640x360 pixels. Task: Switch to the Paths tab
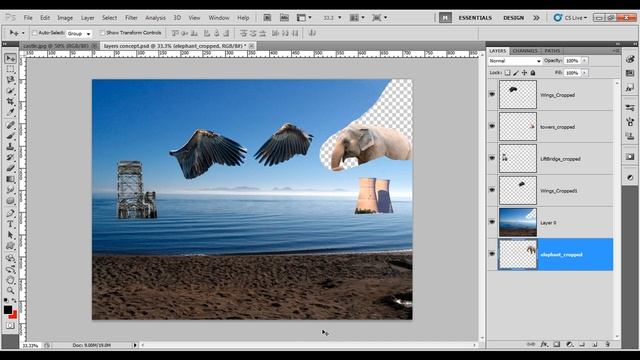[552, 51]
